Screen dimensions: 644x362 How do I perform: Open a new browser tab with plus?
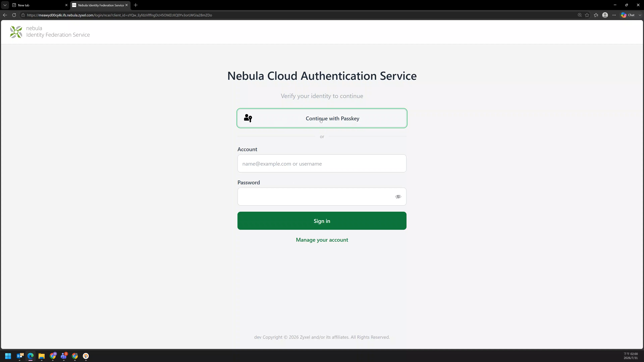pos(136,5)
